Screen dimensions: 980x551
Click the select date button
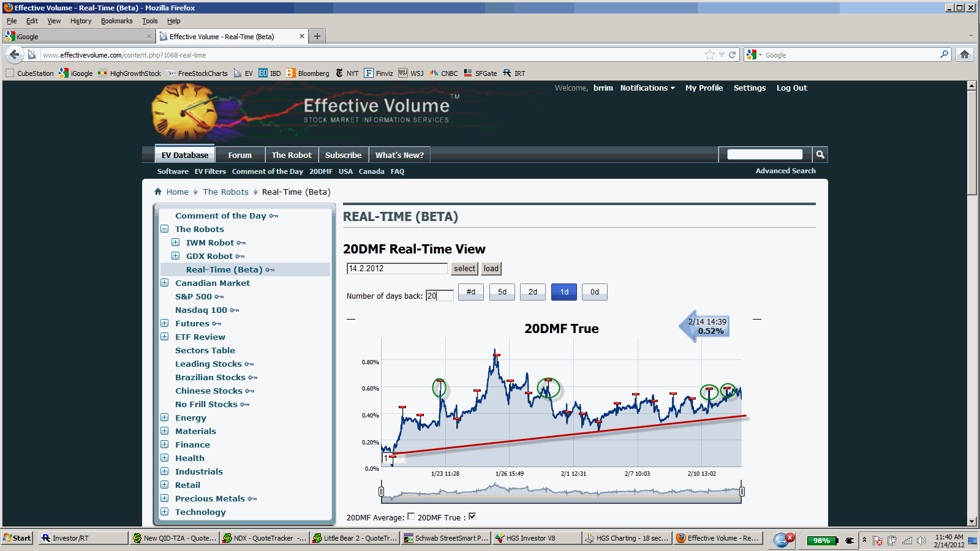(x=464, y=268)
